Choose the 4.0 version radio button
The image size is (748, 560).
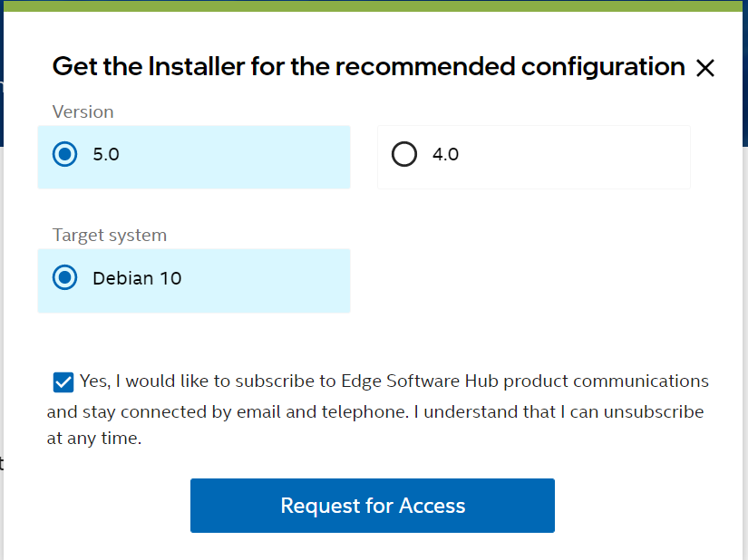(404, 155)
